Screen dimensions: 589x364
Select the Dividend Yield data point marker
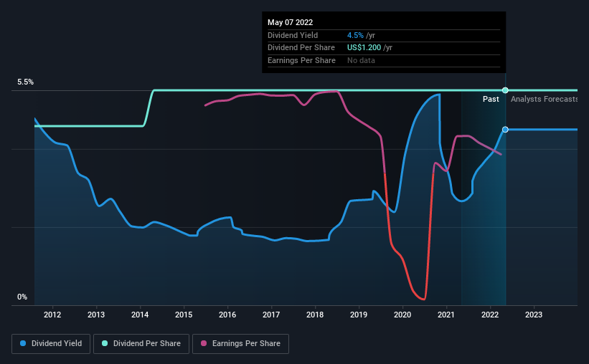[x=505, y=130]
